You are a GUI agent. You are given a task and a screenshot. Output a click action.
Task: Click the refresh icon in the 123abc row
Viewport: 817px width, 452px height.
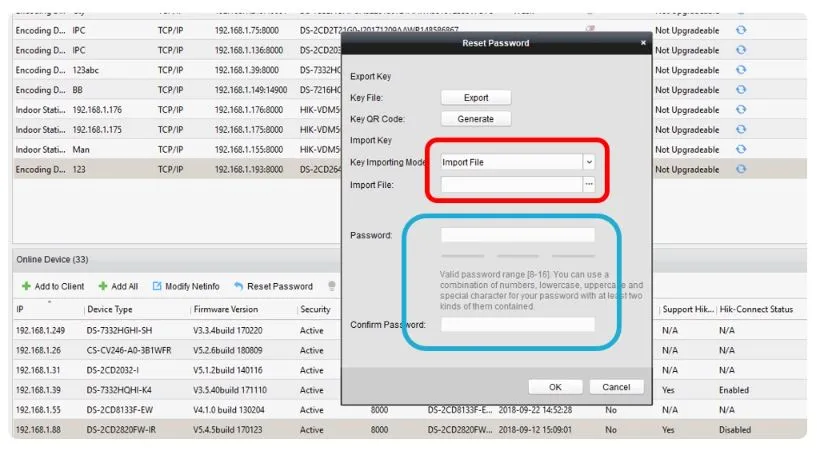[x=741, y=70]
